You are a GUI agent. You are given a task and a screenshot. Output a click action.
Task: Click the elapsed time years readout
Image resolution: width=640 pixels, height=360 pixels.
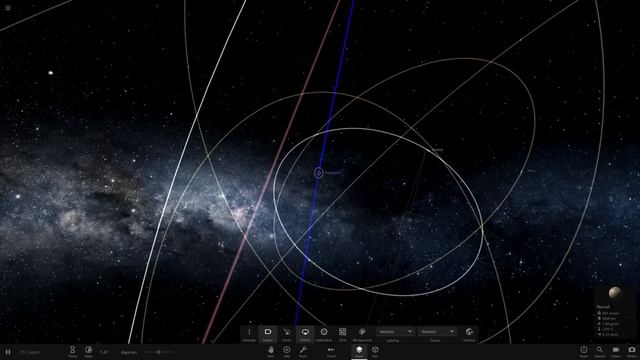(x=30, y=352)
